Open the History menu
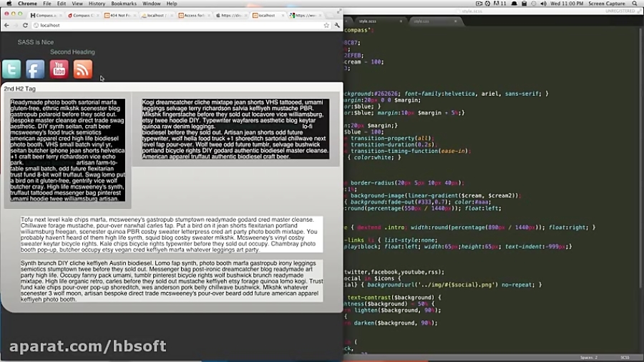 click(97, 4)
